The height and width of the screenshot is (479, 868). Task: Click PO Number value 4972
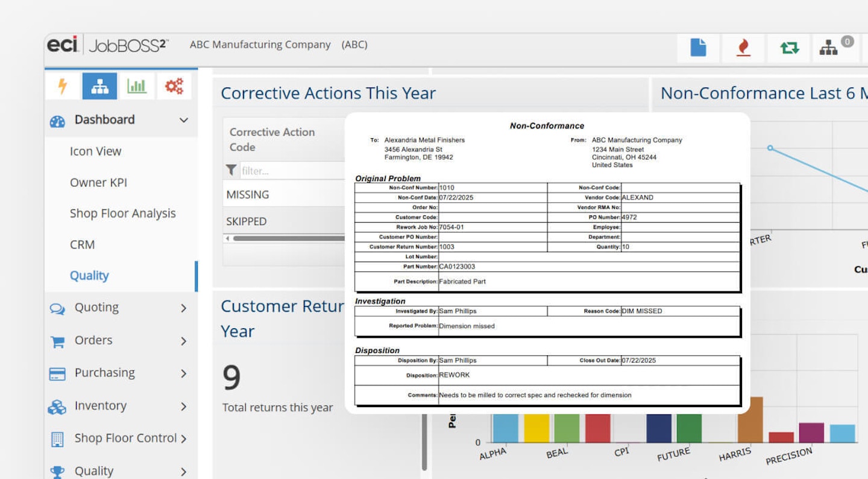[x=629, y=217]
